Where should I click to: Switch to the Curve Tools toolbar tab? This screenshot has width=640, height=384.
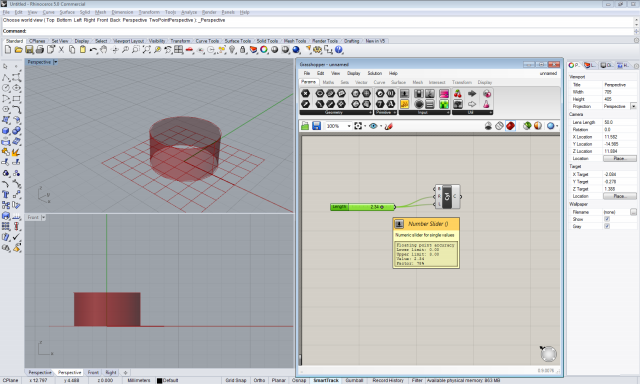point(207,41)
